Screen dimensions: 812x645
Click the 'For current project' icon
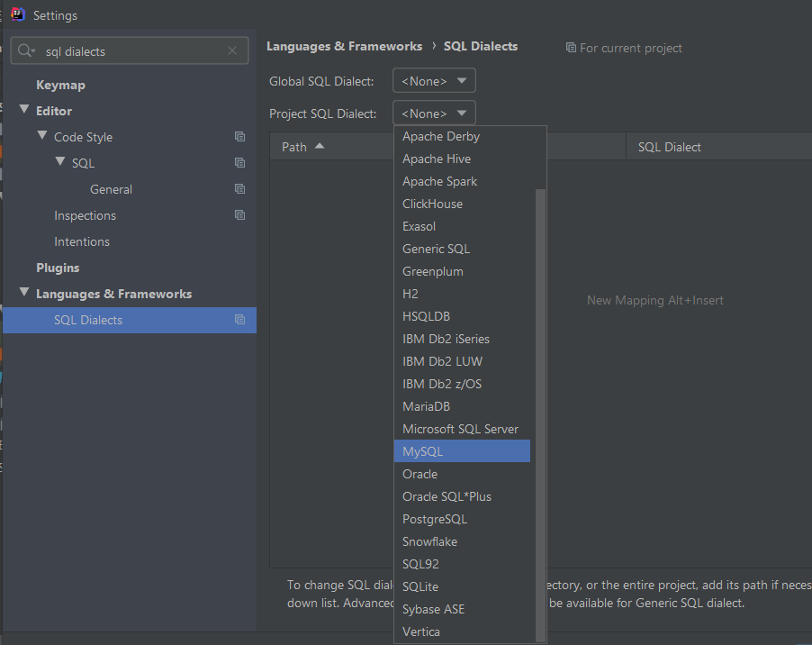(x=571, y=48)
